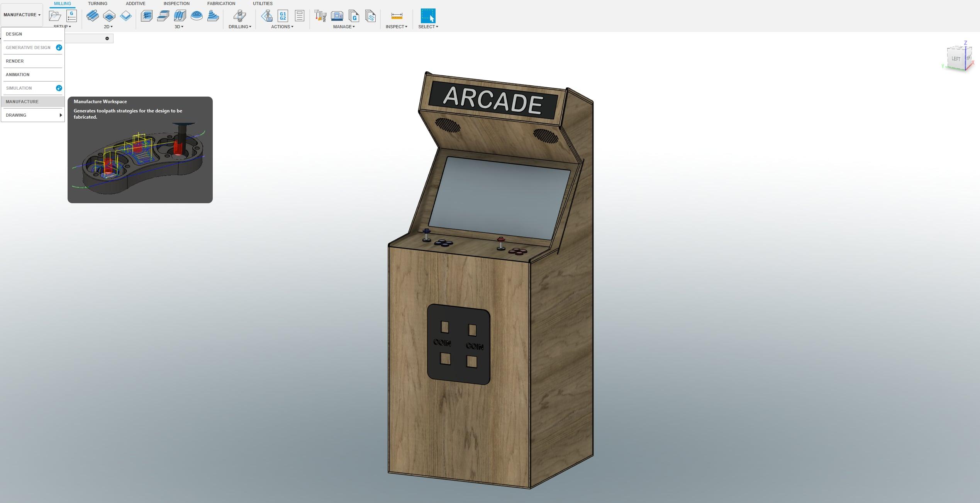Expand the DRAWING submenu arrow
This screenshot has width=980, height=503.
(x=61, y=115)
